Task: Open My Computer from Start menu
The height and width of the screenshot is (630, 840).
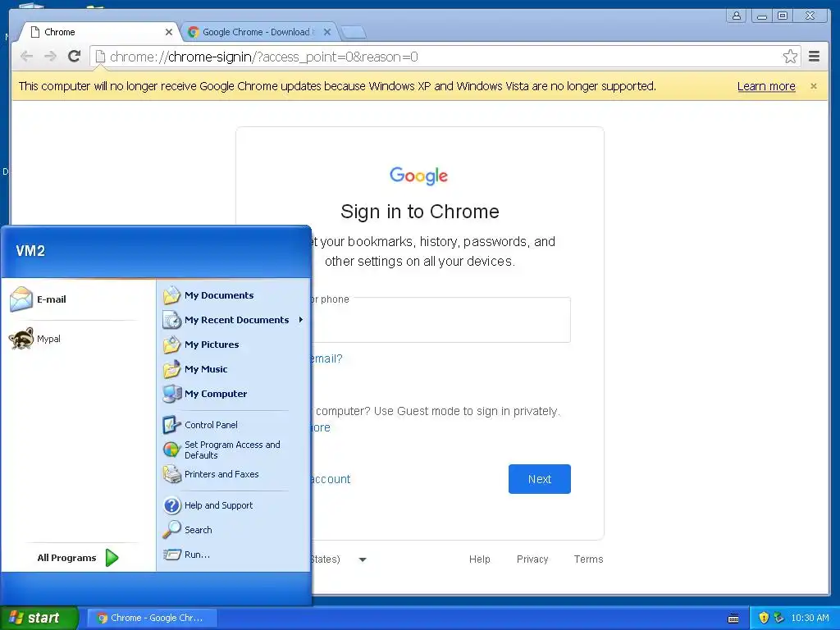Action: [x=234, y=394]
